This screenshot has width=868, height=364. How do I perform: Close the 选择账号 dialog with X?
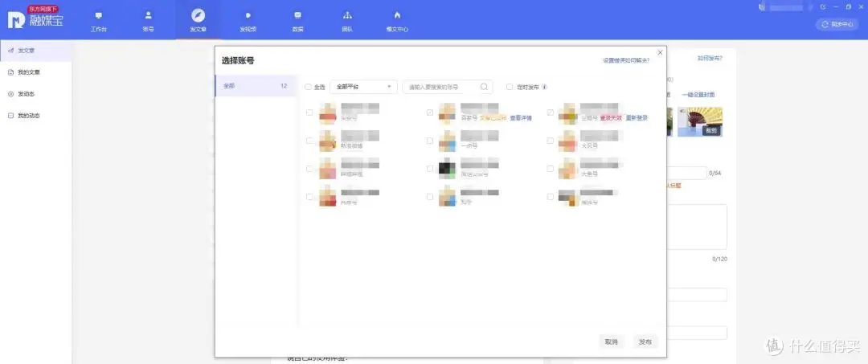(660, 52)
